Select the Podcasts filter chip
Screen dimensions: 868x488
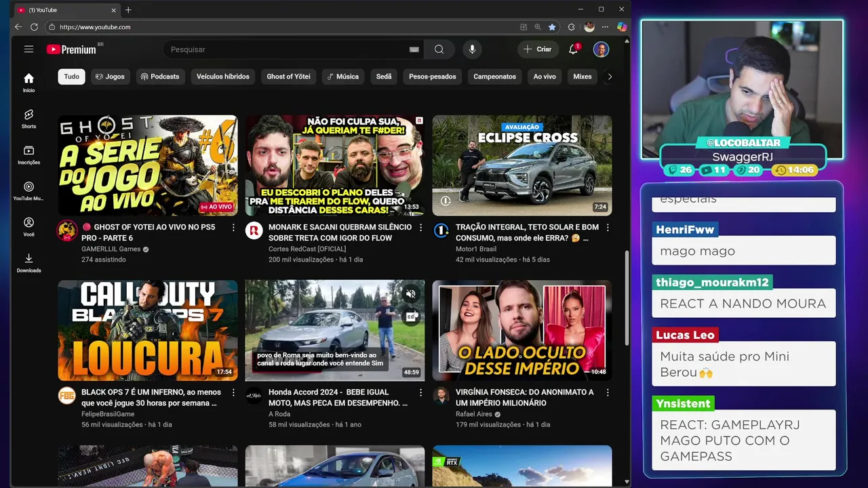click(160, 77)
